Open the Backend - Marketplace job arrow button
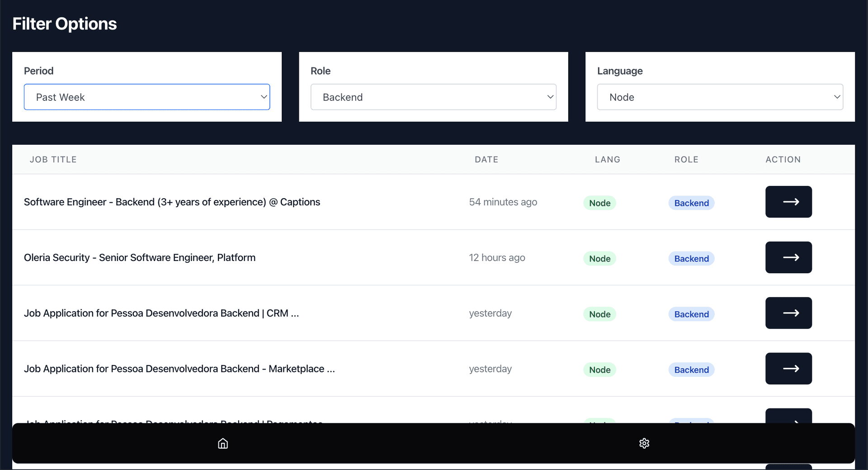868x470 pixels. pyautogui.click(x=788, y=369)
